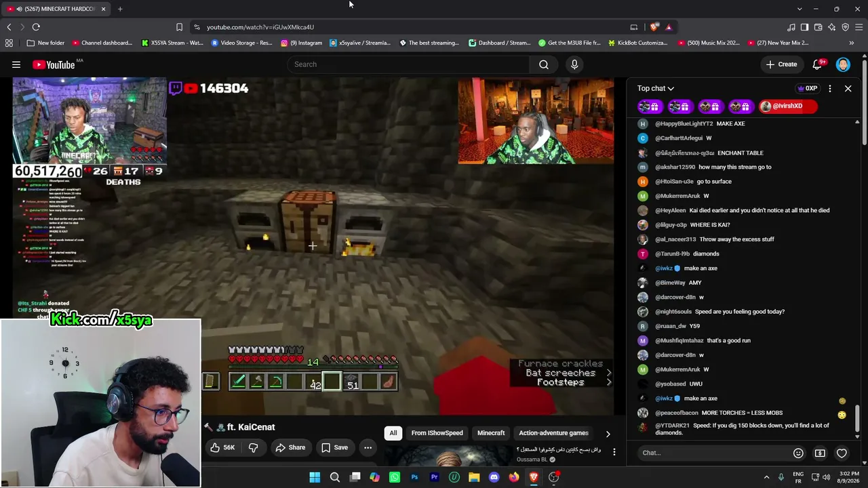Dislike the video with thumbs down
Viewport: 868px width, 488px height.
(x=253, y=447)
